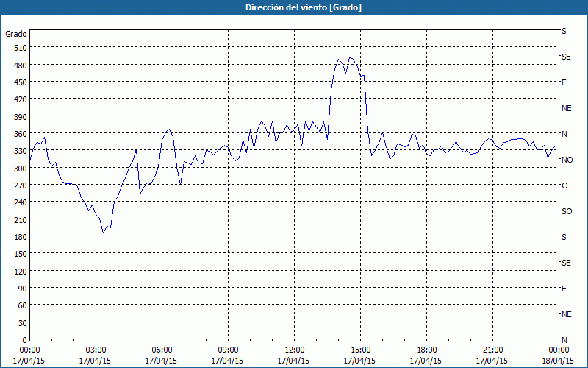Image resolution: width=588 pixels, height=368 pixels.
Task: Click the 17/04/15 date under 12:00
Action: point(293,361)
